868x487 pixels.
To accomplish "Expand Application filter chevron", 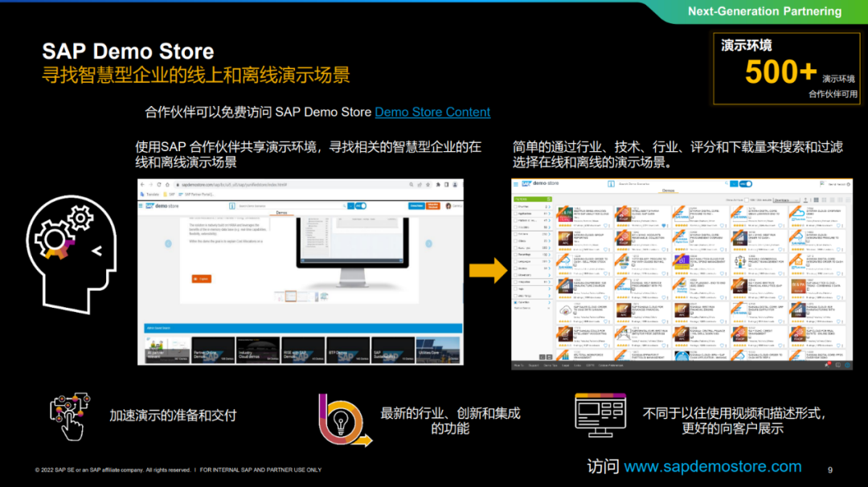I will [x=550, y=214].
